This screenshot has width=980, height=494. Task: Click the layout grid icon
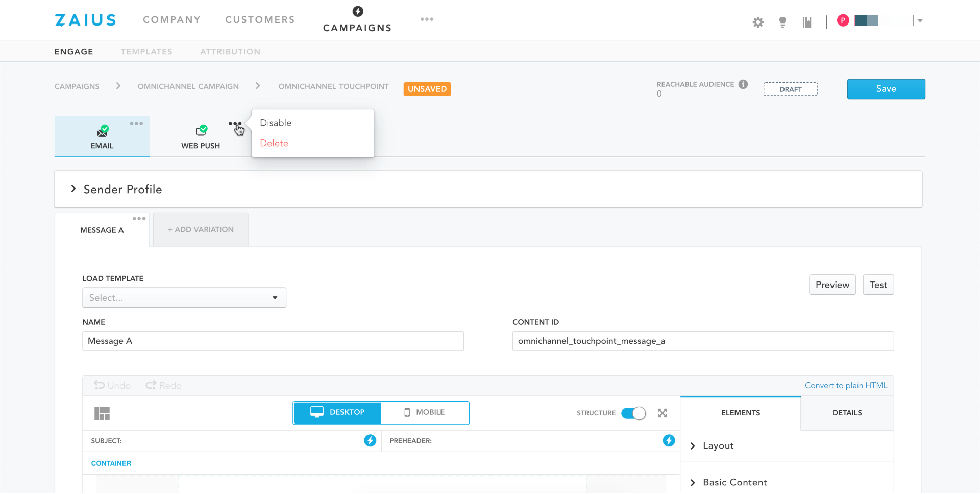(102, 413)
